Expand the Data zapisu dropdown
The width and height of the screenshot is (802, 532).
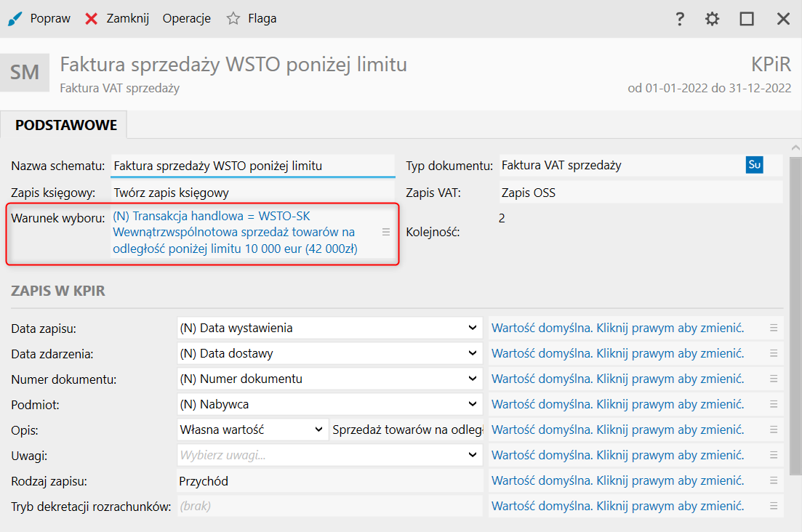click(x=473, y=328)
